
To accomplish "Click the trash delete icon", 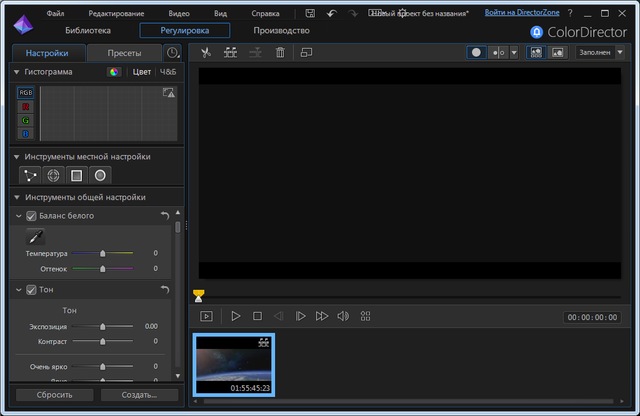I will click(x=280, y=52).
